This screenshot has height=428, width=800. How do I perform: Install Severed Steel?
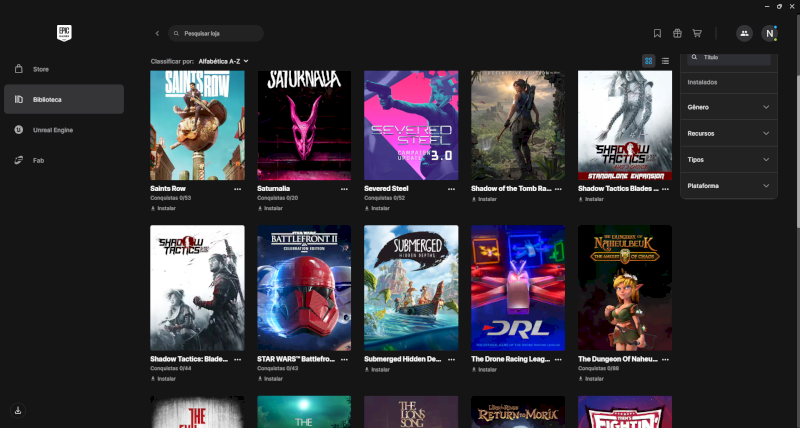coord(377,208)
